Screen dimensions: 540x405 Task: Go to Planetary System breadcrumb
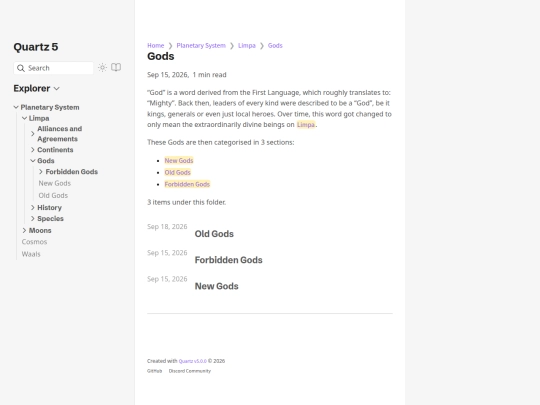201,45
